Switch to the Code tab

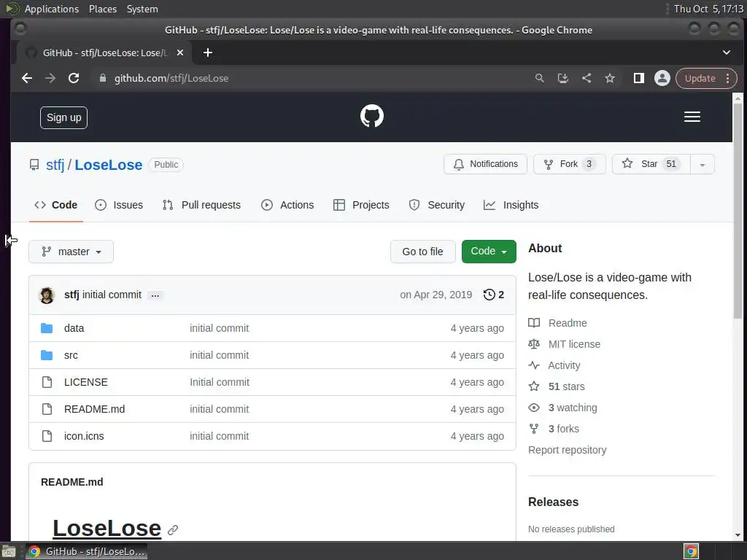(55, 205)
